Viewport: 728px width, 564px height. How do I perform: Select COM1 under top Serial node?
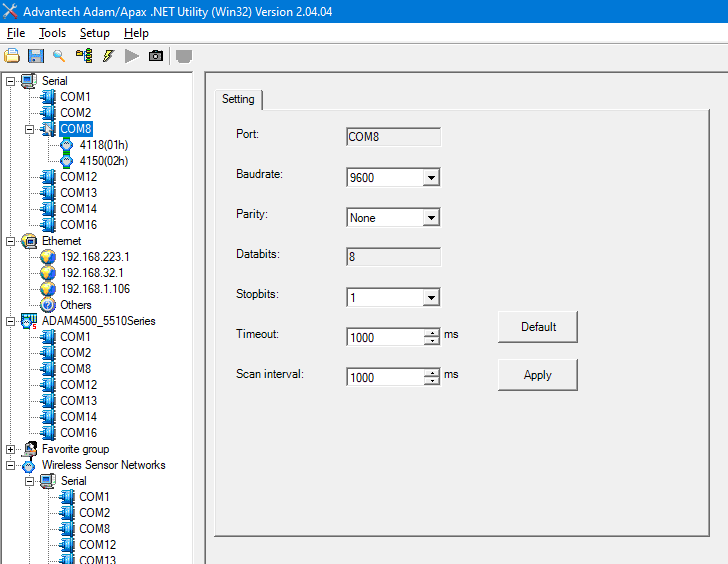(x=75, y=97)
